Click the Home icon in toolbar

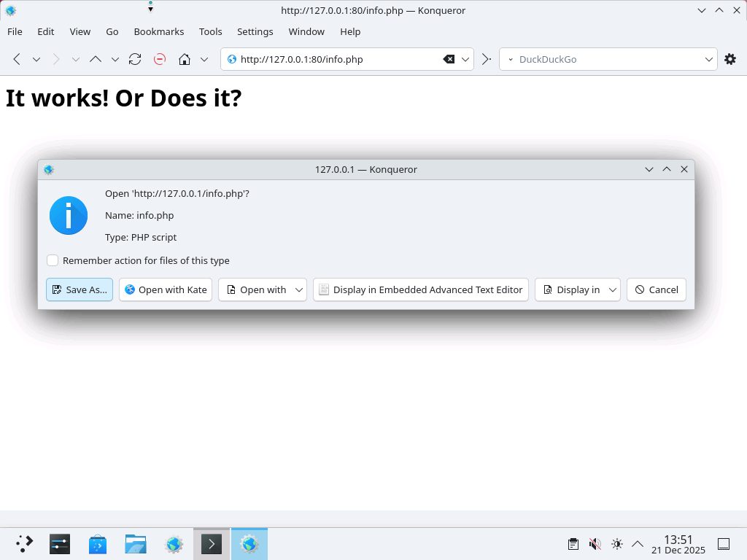pyautogui.click(x=185, y=59)
